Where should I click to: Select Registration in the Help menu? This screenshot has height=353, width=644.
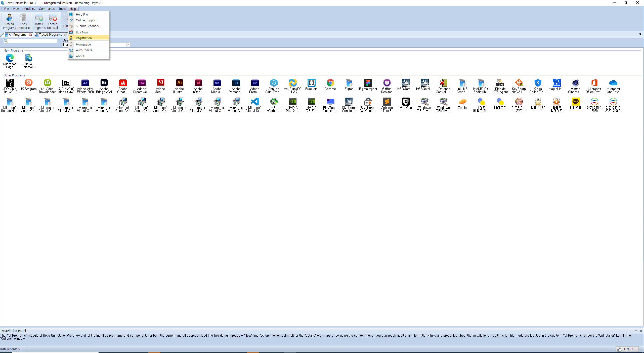[x=89, y=38]
